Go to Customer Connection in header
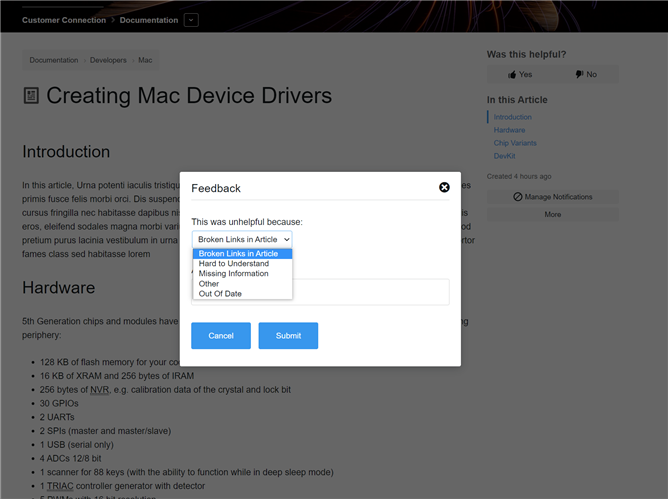This screenshot has width=668, height=499. coord(64,20)
